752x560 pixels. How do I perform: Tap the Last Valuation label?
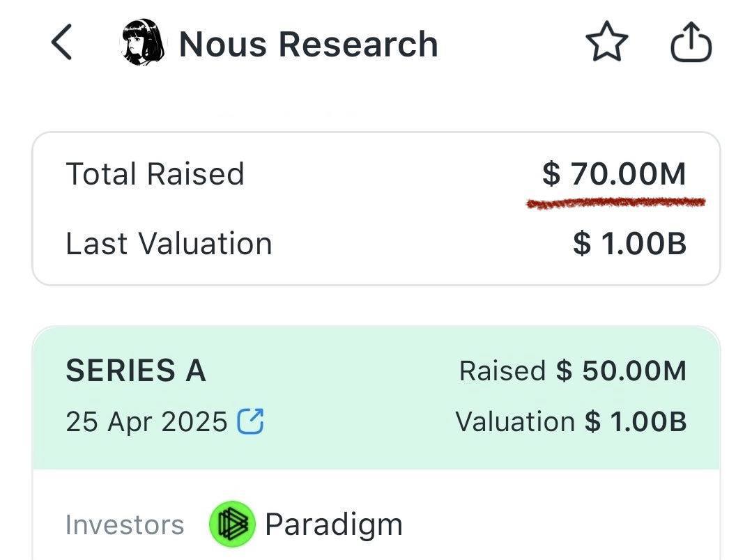169,244
